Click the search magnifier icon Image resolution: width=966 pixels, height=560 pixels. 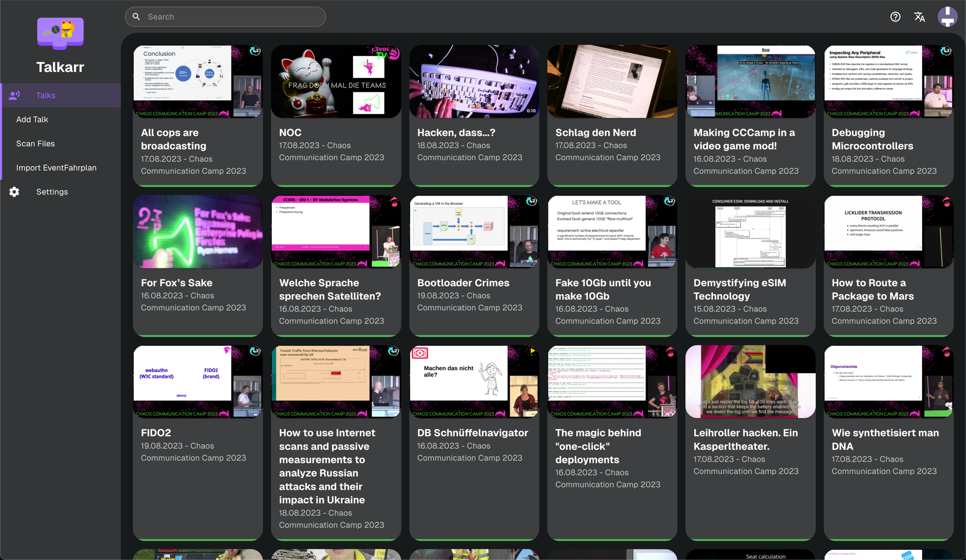136,17
